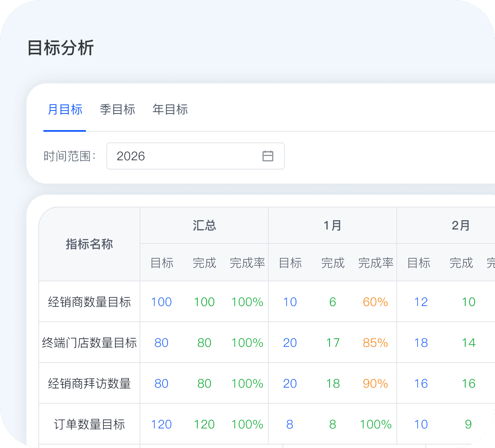Click the 目标分析 page title

[x=60, y=48]
